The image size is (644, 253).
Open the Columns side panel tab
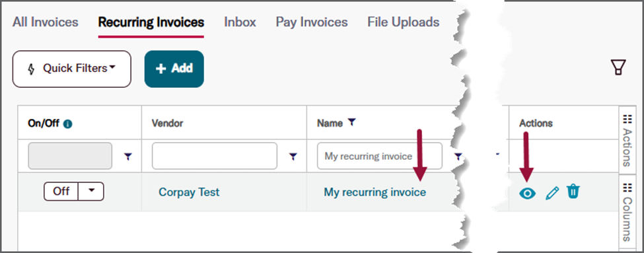pos(627,212)
